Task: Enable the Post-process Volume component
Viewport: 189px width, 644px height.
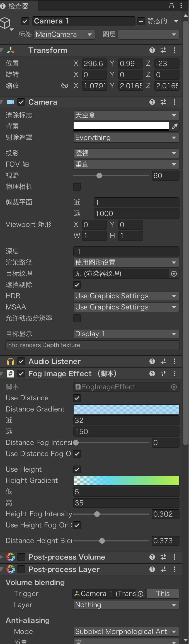Action: click(x=21, y=557)
